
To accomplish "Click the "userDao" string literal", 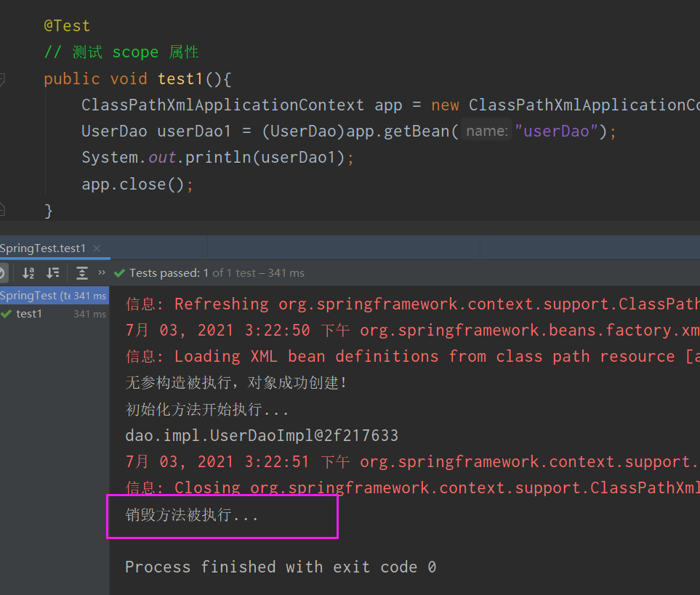I will coord(556,131).
